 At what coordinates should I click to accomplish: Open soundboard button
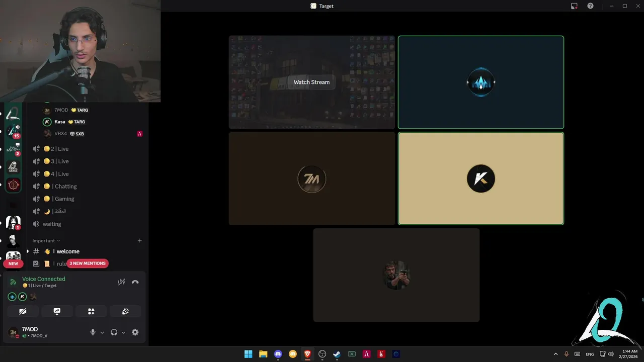click(x=125, y=311)
